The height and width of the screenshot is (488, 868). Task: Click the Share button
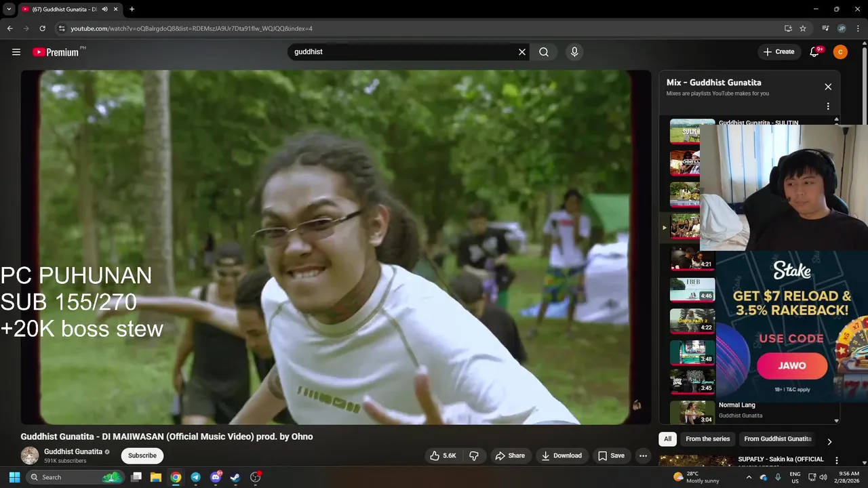(x=509, y=455)
